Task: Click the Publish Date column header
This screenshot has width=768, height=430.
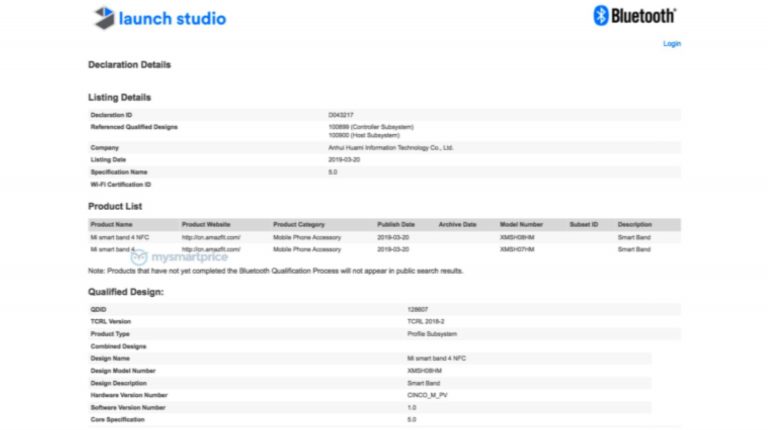Action: click(396, 225)
